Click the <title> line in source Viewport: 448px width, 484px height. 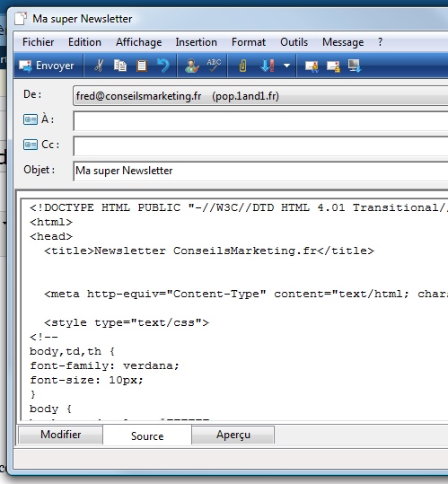(x=209, y=251)
